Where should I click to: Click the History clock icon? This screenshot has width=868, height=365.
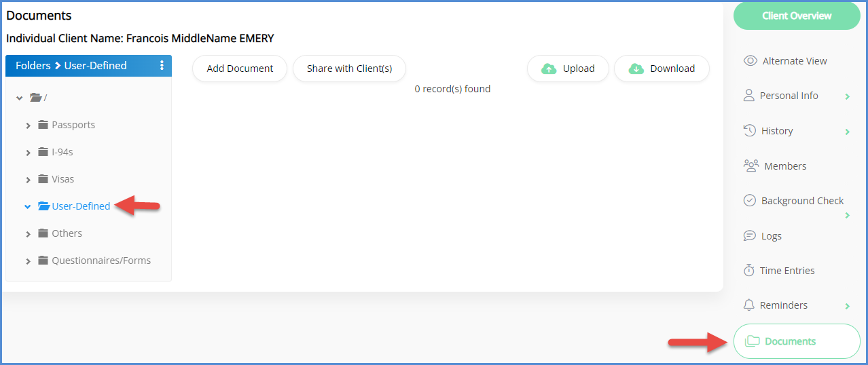tap(750, 130)
